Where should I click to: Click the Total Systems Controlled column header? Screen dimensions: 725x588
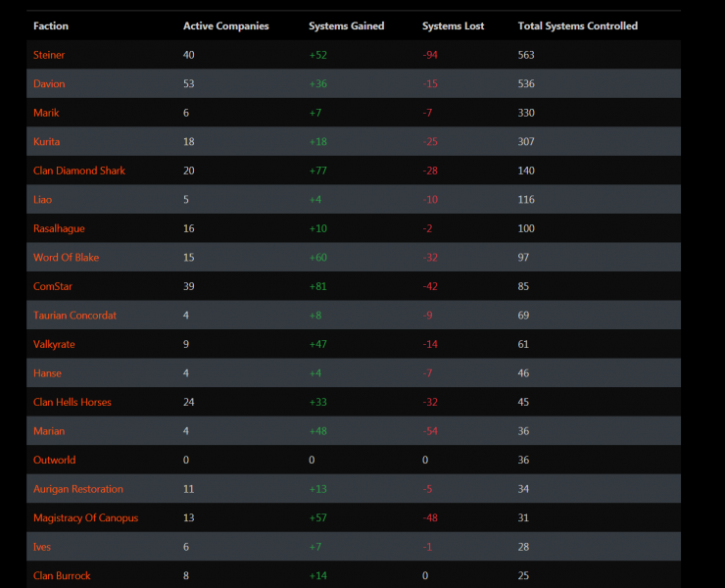click(x=577, y=25)
